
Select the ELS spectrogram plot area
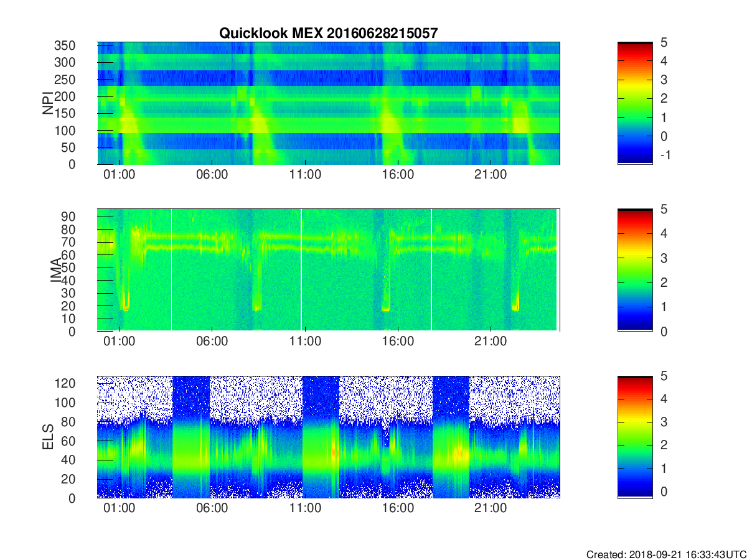(329, 437)
